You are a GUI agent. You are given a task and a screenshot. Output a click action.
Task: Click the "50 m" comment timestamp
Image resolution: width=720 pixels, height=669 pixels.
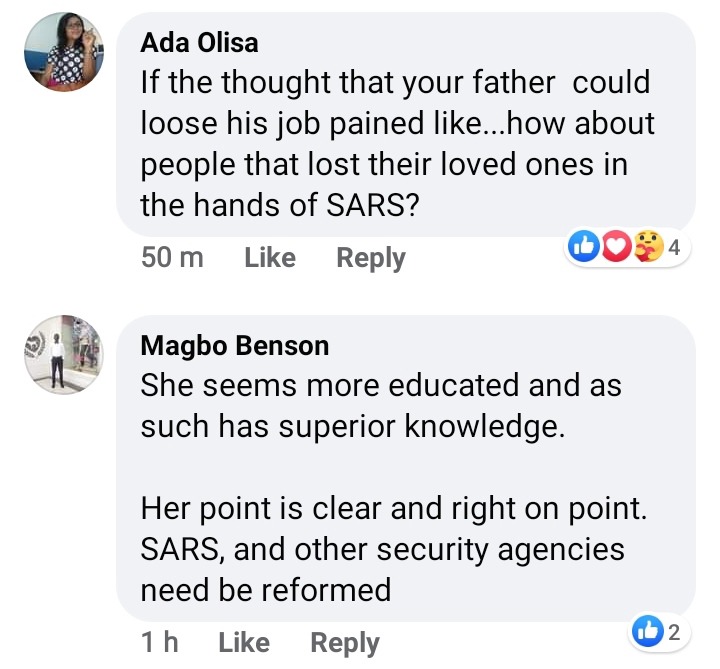pos(173,258)
